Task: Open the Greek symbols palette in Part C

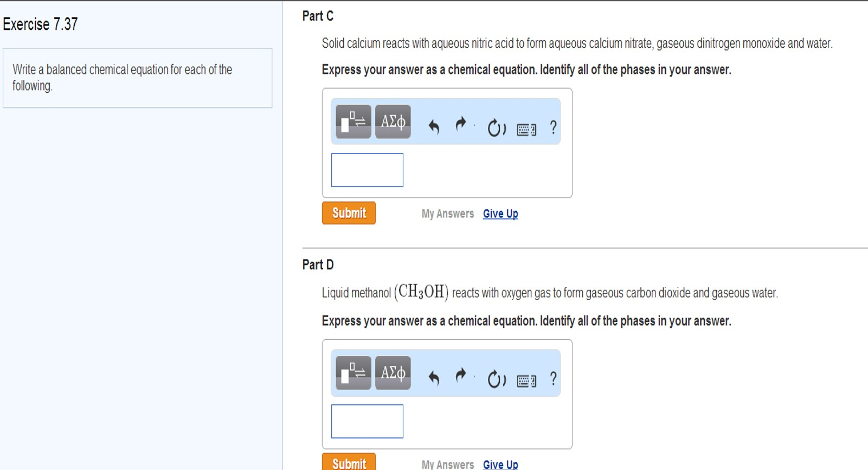Action: tap(392, 122)
